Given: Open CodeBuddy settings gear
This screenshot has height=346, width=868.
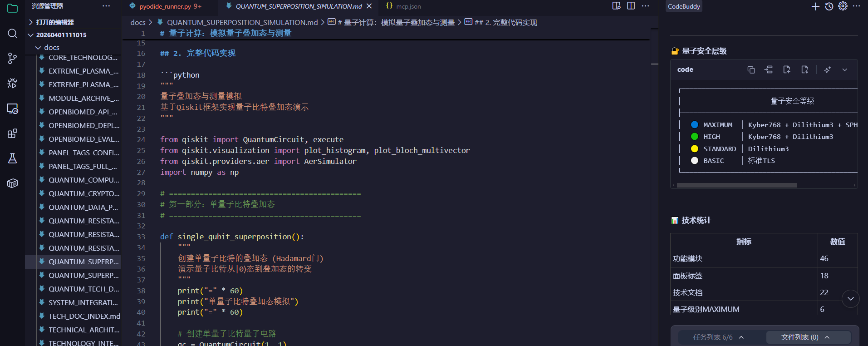Looking at the screenshot, I should [843, 6].
